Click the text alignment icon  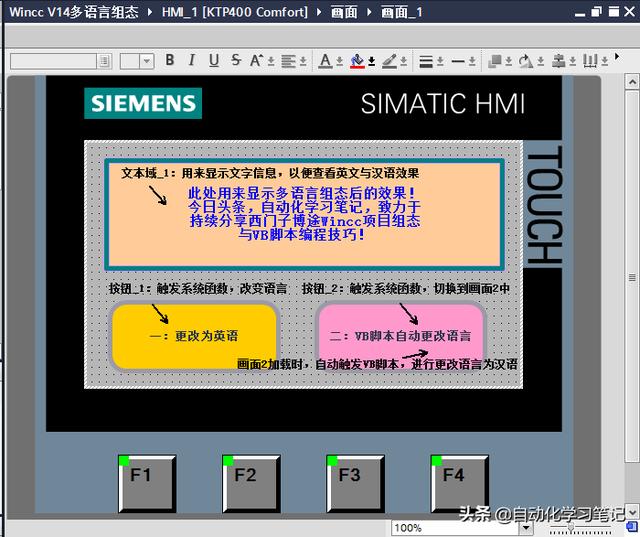(x=289, y=61)
